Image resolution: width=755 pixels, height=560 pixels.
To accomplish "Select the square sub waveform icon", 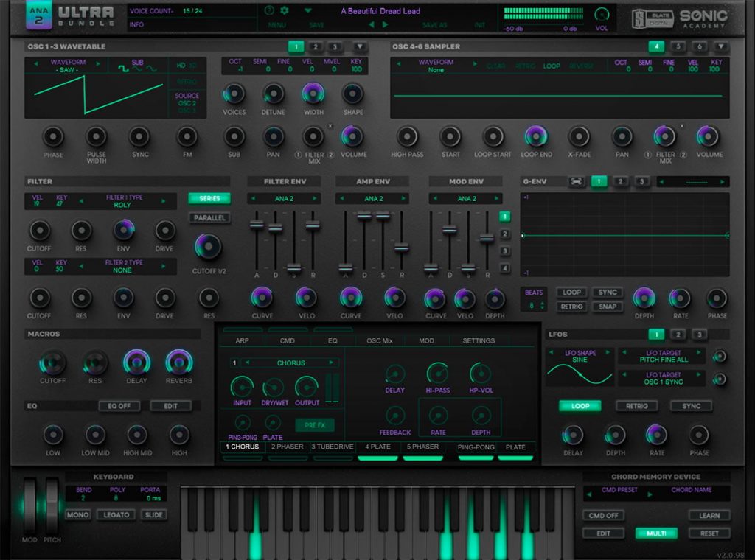I will pos(123,69).
